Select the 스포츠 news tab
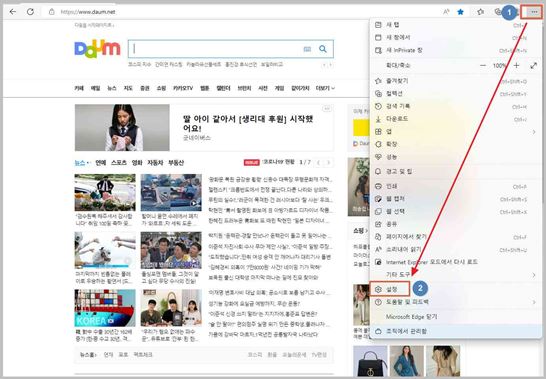 point(119,163)
